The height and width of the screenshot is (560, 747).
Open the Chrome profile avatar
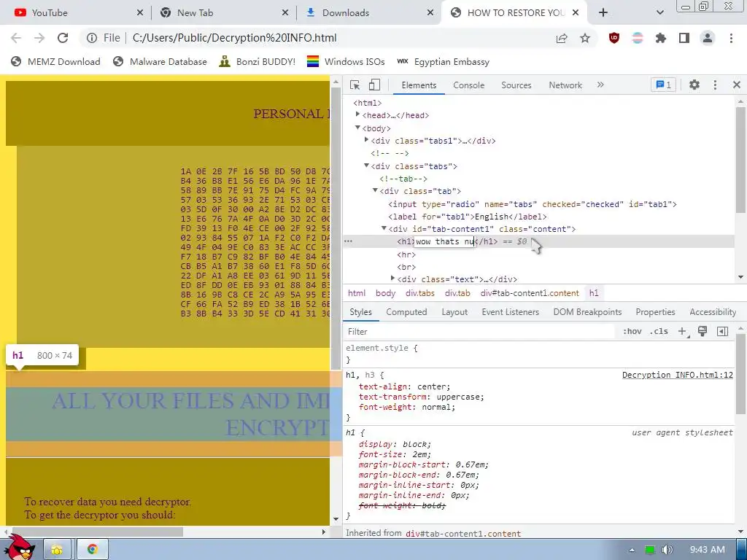point(708,38)
